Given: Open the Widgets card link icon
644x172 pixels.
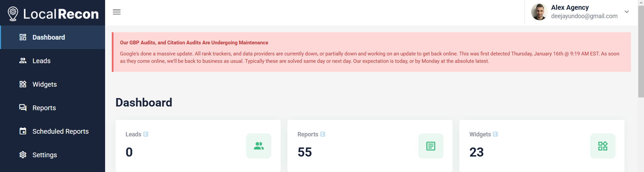Looking at the screenshot, I should (x=496, y=134).
